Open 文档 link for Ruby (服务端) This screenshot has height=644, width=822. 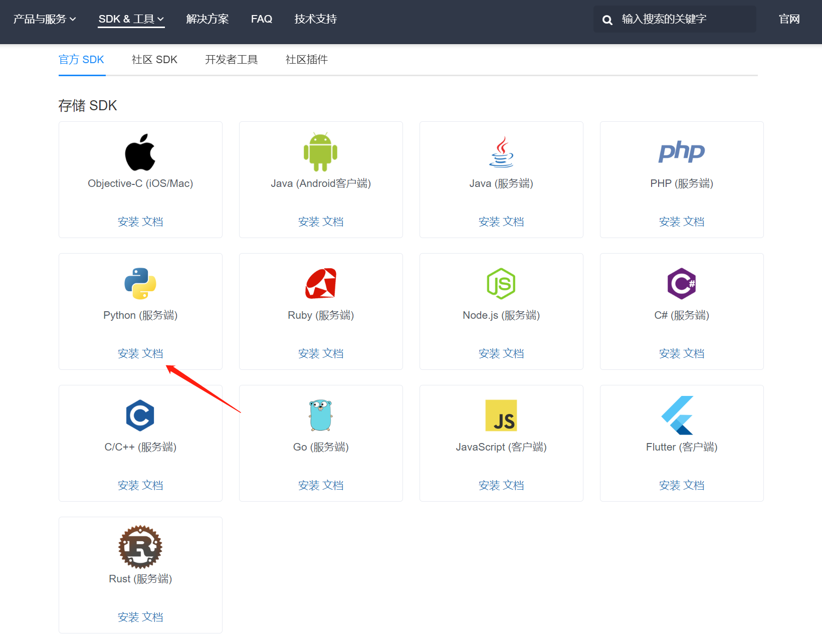[x=333, y=353]
